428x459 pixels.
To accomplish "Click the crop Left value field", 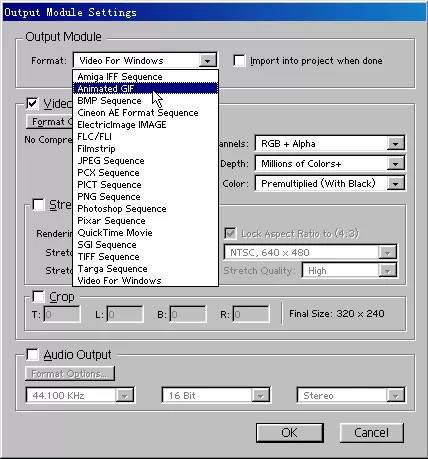I will pyautogui.click(x=125, y=314).
